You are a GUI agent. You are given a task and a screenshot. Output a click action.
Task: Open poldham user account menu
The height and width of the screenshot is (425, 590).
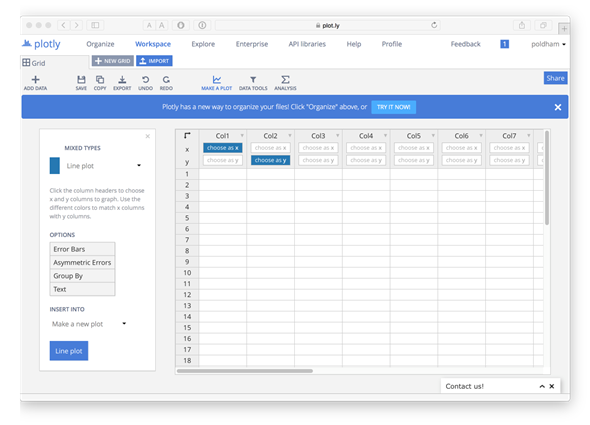point(548,44)
